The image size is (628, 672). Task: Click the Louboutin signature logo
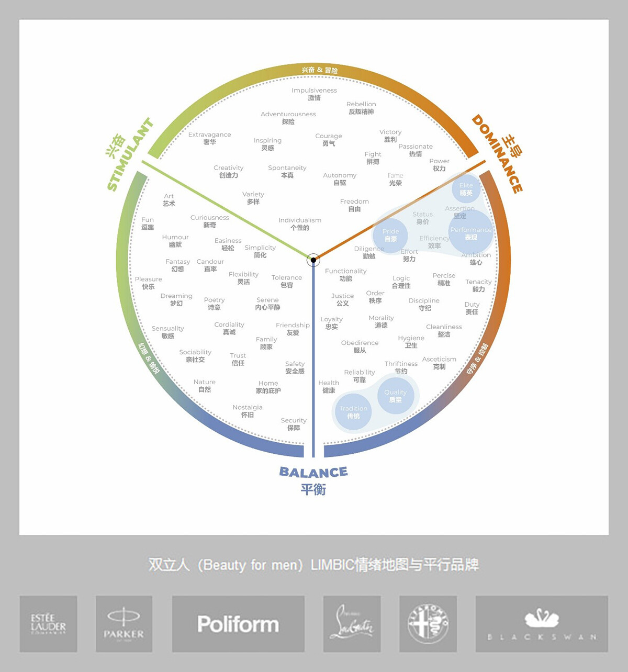(352, 624)
